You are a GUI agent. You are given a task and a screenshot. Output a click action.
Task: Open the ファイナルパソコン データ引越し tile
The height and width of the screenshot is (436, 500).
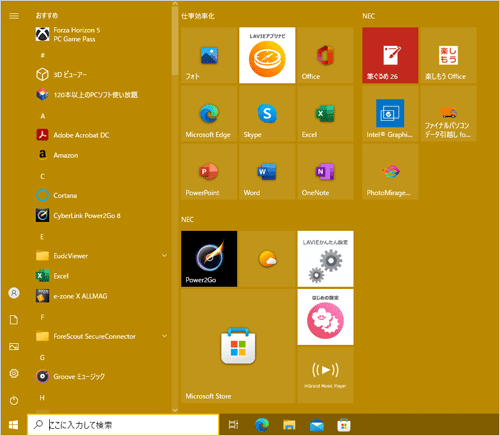point(448,114)
